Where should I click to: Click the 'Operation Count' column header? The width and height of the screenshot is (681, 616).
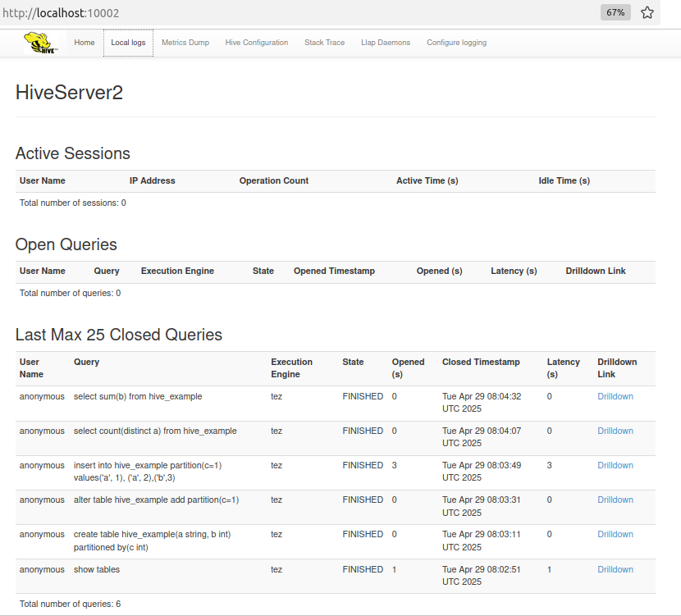click(273, 180)
